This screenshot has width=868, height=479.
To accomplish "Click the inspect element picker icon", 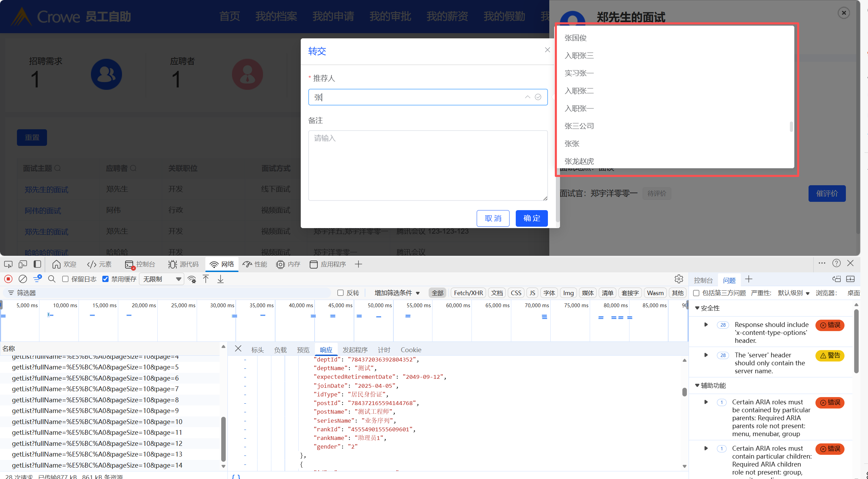I will [x=8, y=264].
